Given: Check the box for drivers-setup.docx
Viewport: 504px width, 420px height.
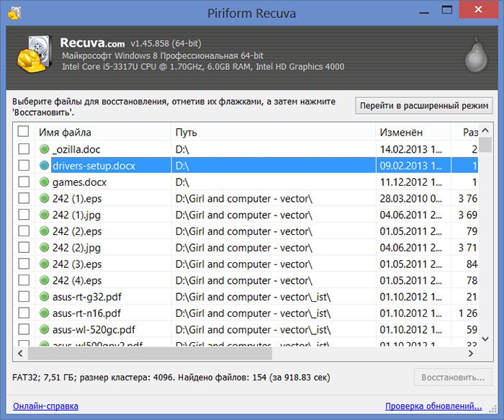Looking at the screenshot, I should click(24, 166).
